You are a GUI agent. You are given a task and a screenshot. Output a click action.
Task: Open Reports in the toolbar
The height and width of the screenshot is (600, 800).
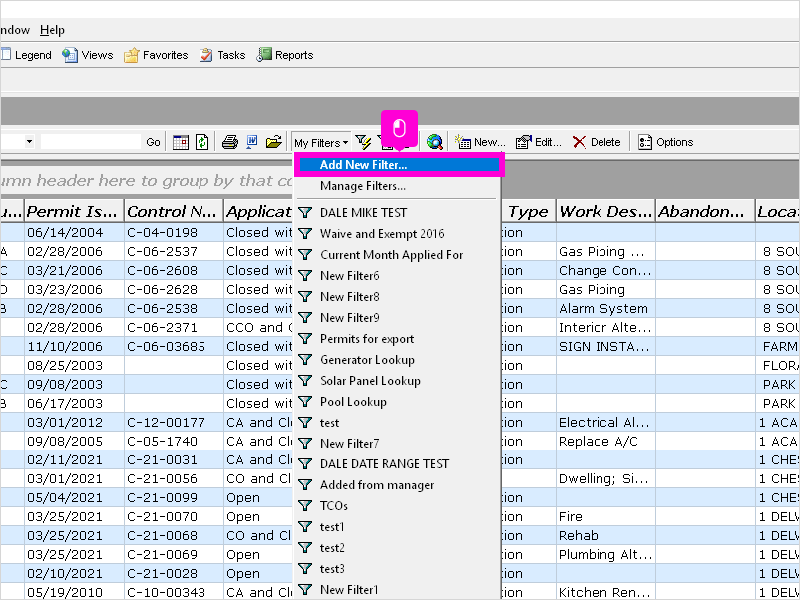tap(285, 55)
